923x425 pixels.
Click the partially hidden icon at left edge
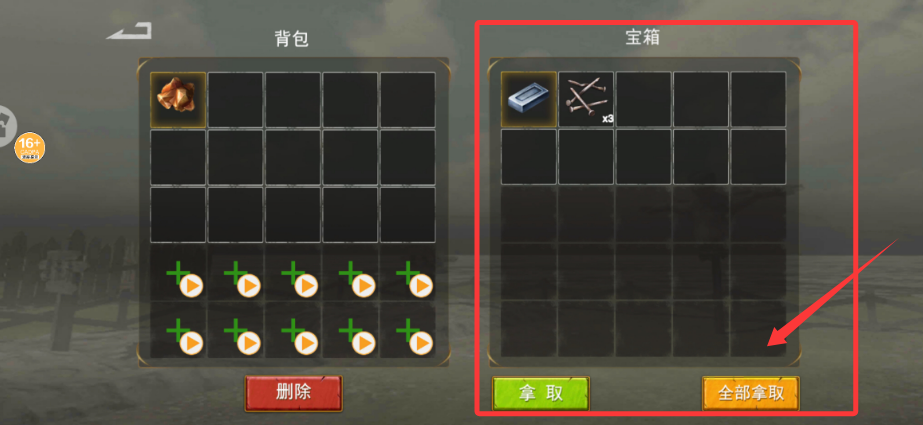tap(7, 126)
